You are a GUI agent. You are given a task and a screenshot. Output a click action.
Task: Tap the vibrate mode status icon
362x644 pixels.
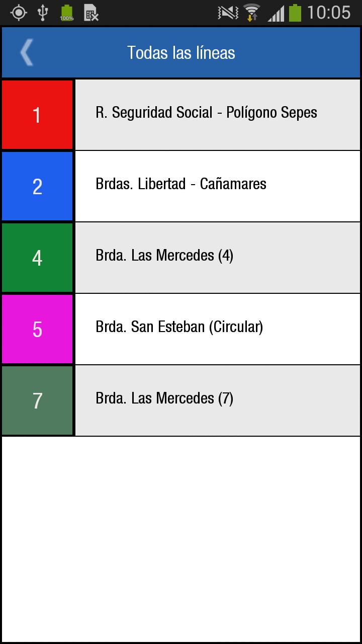click(228, 13)
